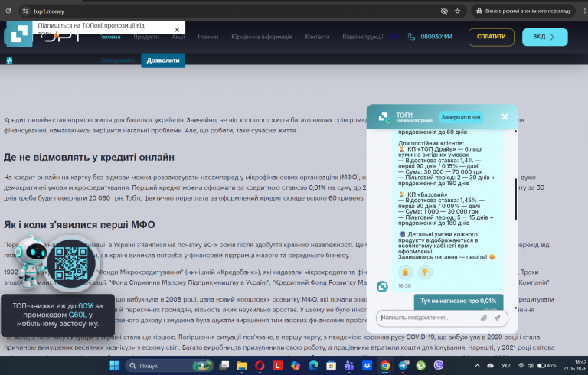Click Заборонити to deny notifications

(117, 60)
